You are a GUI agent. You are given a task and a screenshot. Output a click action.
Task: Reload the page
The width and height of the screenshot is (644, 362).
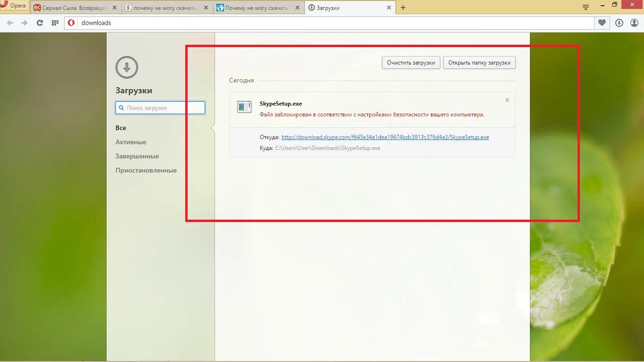40,23
